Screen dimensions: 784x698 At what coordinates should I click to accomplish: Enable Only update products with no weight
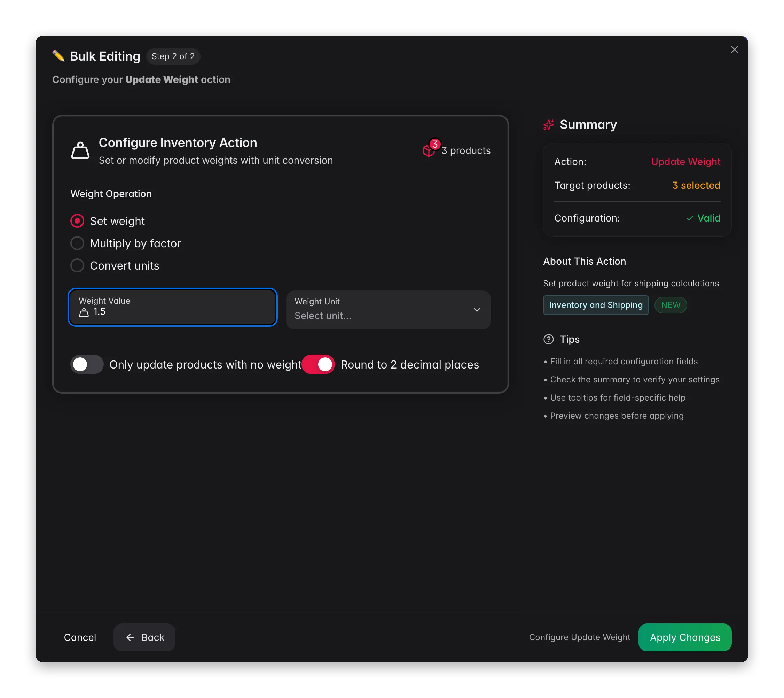point(87,365)
